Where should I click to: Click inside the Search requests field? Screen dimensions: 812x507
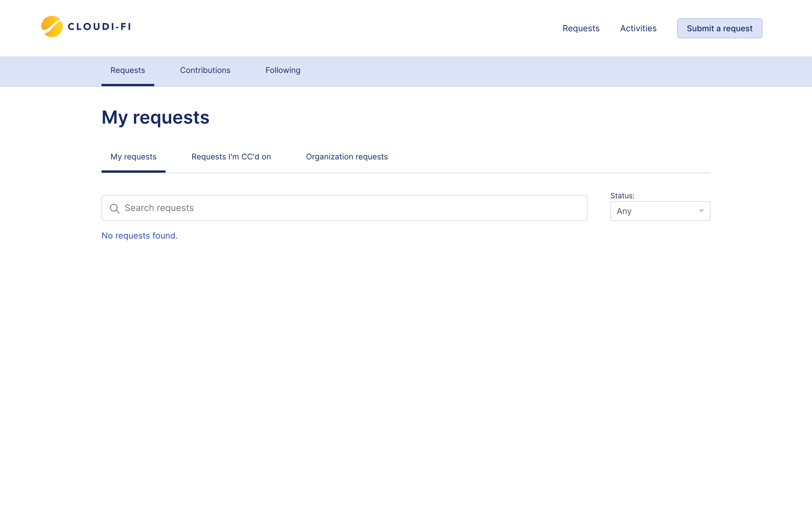coord(302,208)
